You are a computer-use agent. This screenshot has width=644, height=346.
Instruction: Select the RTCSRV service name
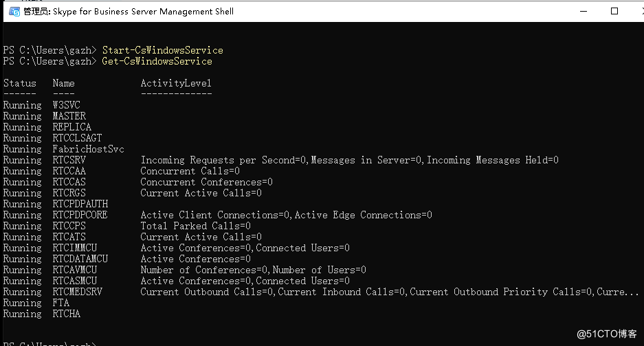(x=69, y=160)
